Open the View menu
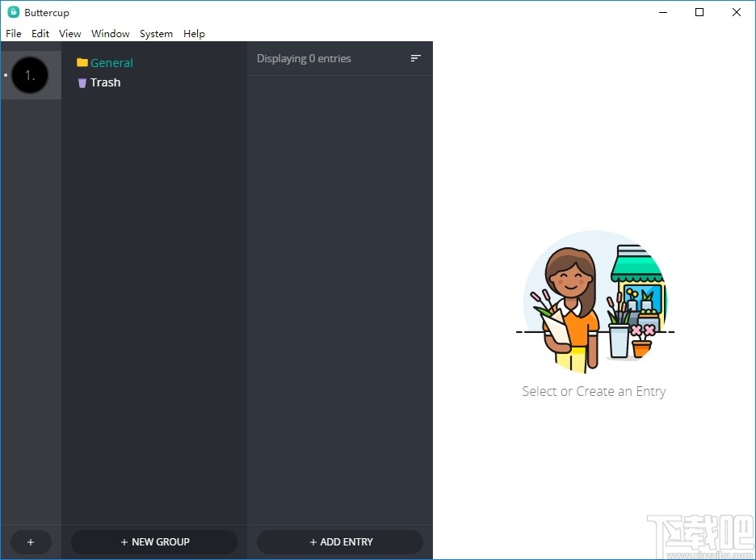Screen dimensions: 756x560 pos(70,34)
